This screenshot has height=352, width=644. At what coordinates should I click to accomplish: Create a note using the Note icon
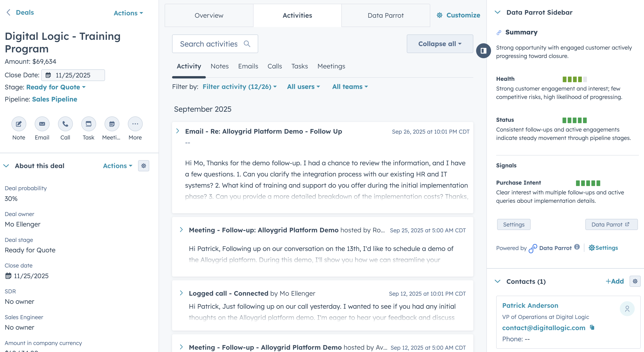tap(18, 124)
